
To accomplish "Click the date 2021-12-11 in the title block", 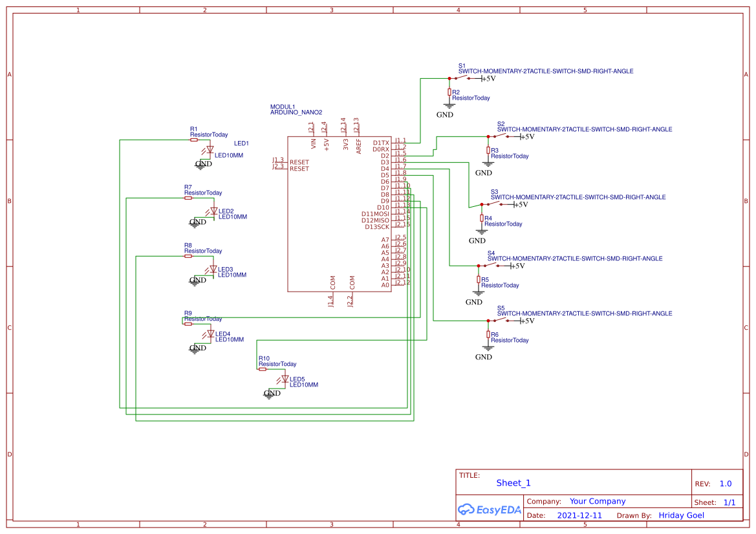I will (x=580, y=515).
